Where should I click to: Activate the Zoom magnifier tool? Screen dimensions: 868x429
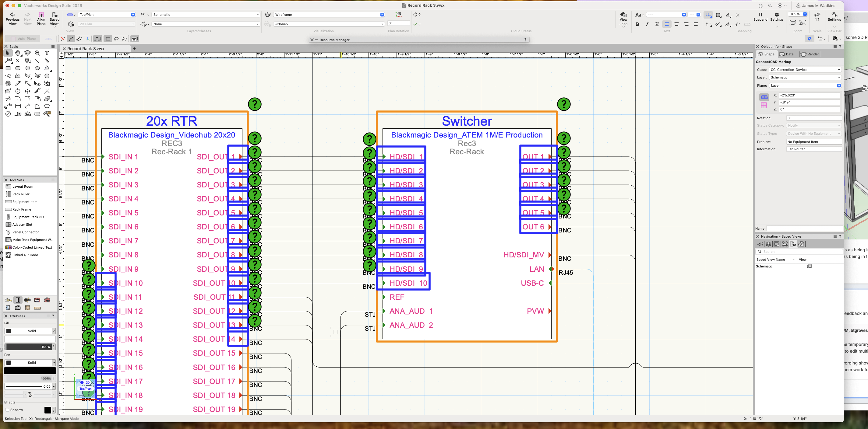pos(37,53)
